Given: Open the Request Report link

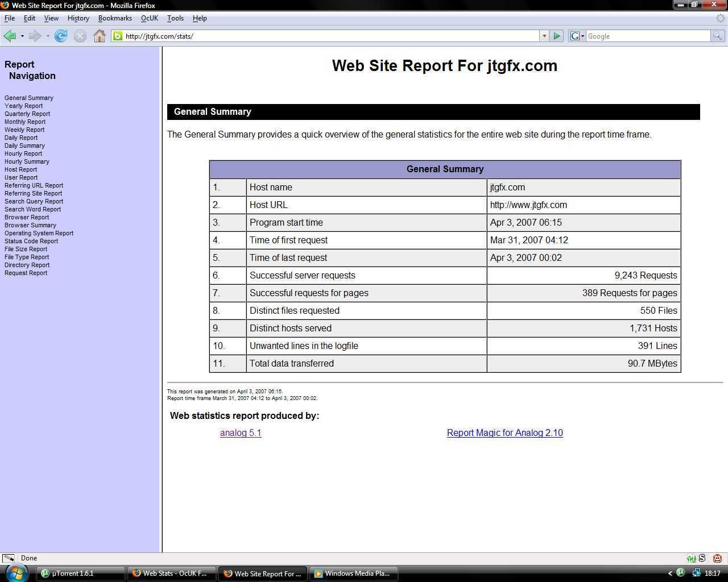Looking at the screenshot, I should point(26,273).
